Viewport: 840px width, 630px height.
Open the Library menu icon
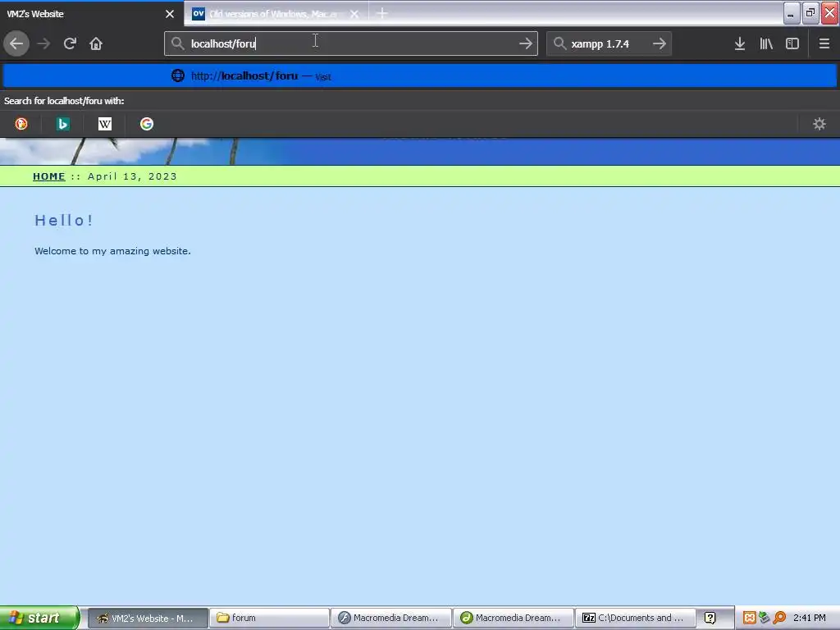click(766, 43)
